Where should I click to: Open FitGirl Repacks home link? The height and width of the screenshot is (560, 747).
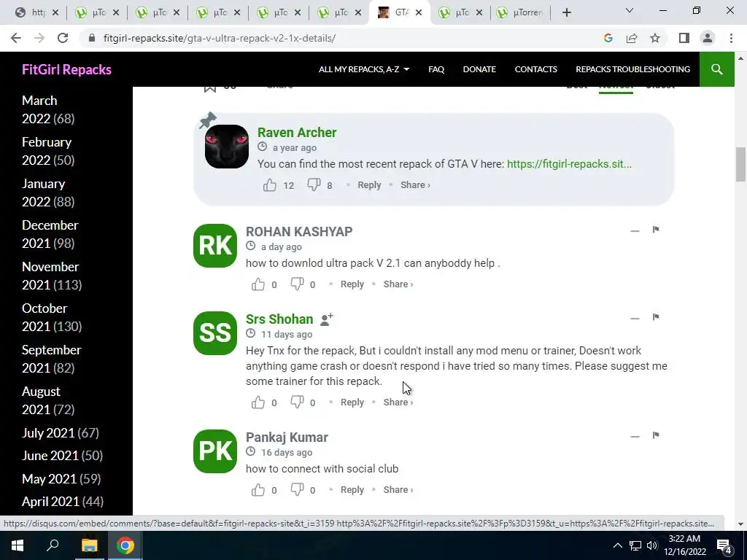[66, 69]
